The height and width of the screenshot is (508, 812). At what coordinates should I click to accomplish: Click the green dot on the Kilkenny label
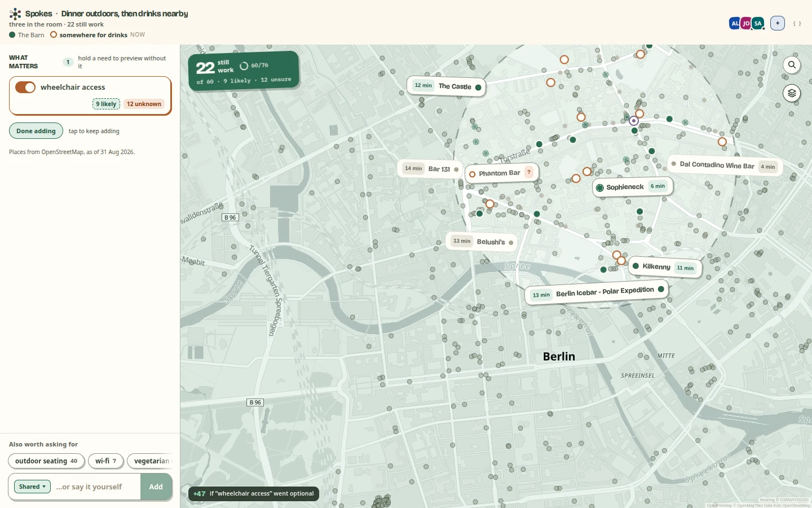point(636,266)
